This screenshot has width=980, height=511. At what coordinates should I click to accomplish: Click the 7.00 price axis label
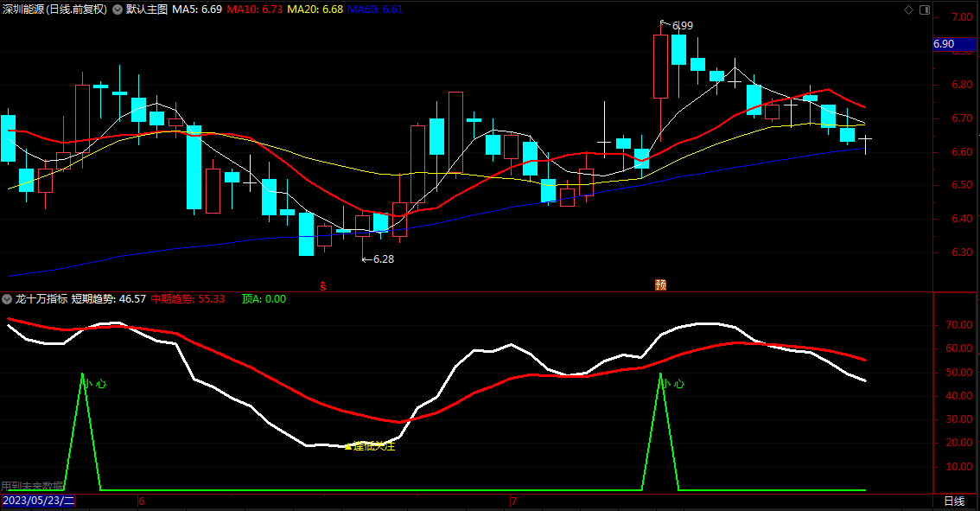click(x=962, y=17)
